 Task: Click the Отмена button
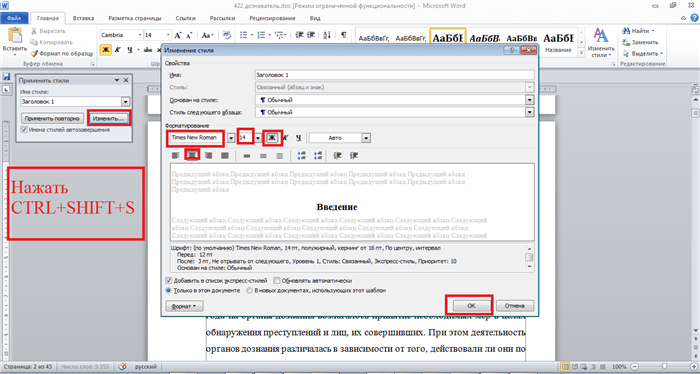515,306
